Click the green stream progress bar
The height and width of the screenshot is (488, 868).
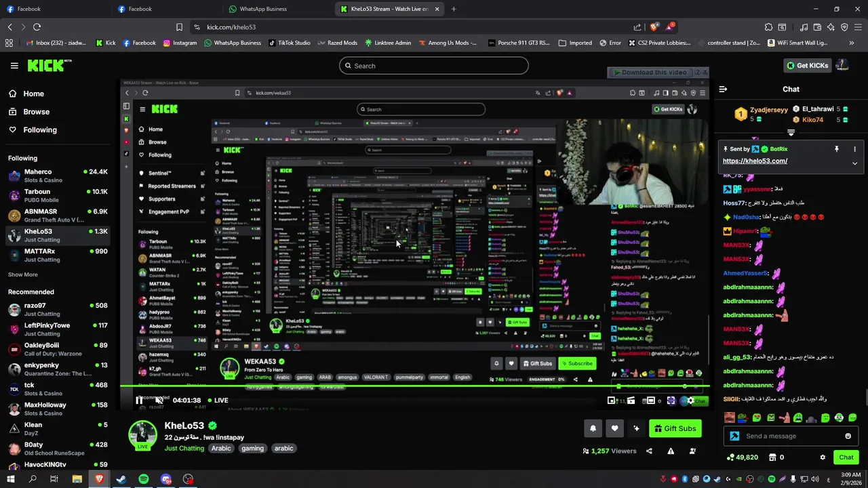(x=415, y=386)
